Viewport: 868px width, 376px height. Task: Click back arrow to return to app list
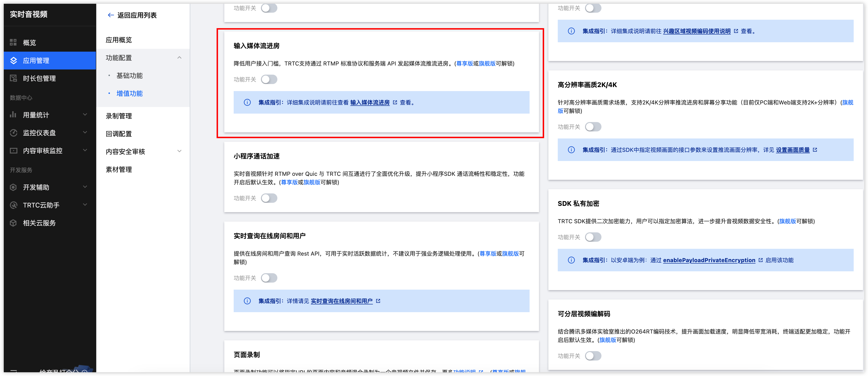(111, 15)
